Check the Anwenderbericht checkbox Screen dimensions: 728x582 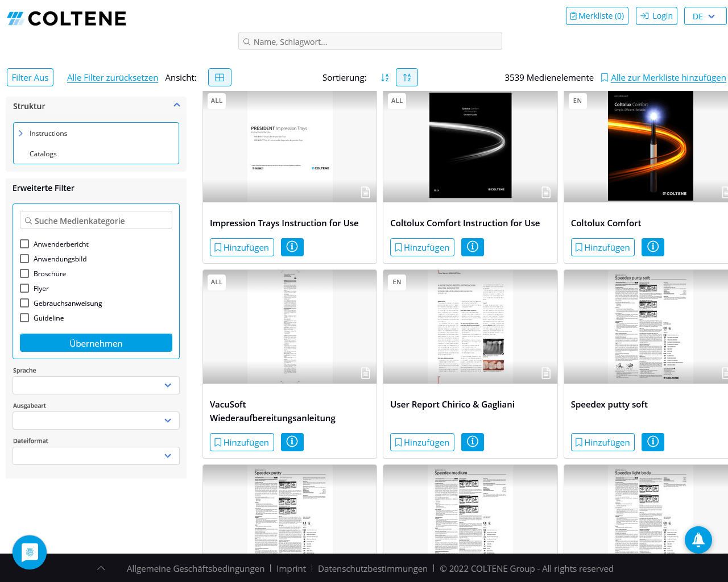coord(24,244)
